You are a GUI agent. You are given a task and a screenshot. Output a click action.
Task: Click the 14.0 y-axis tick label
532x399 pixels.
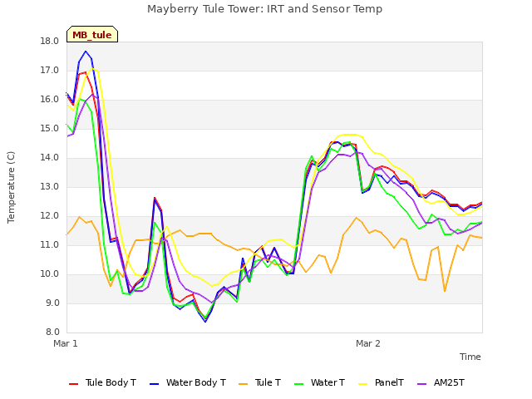pos(50,158)
